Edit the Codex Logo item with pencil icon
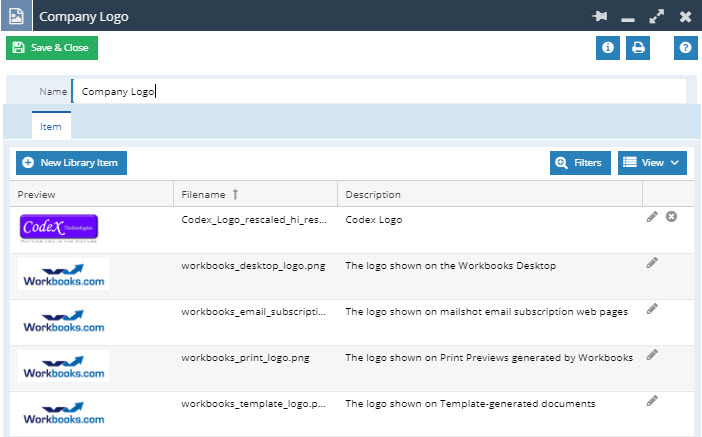This screenshot has width=702, height=437. [652, 217]
